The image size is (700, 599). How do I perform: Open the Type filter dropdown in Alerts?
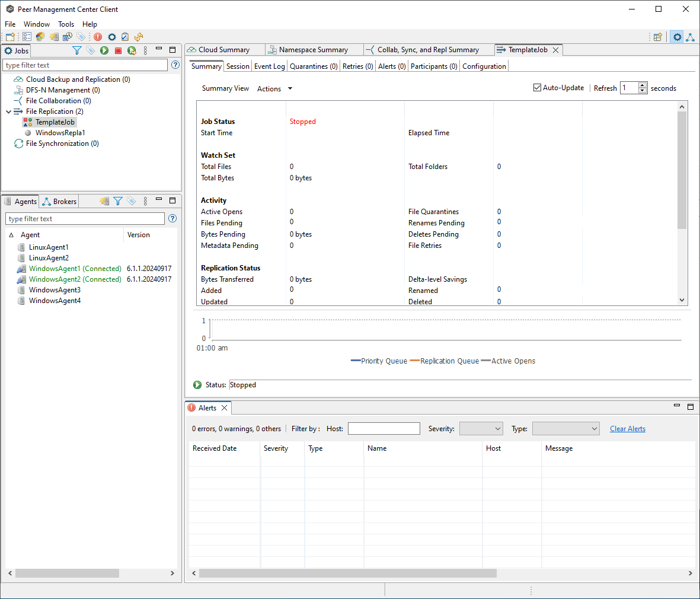pyautogui.click(x=565, y=428)
